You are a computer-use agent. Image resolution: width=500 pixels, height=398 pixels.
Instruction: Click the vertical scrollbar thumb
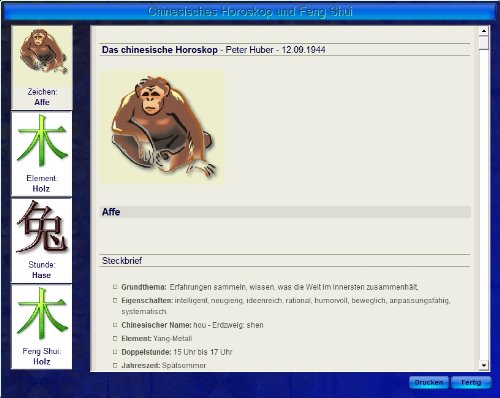click(x=484, y=43)
